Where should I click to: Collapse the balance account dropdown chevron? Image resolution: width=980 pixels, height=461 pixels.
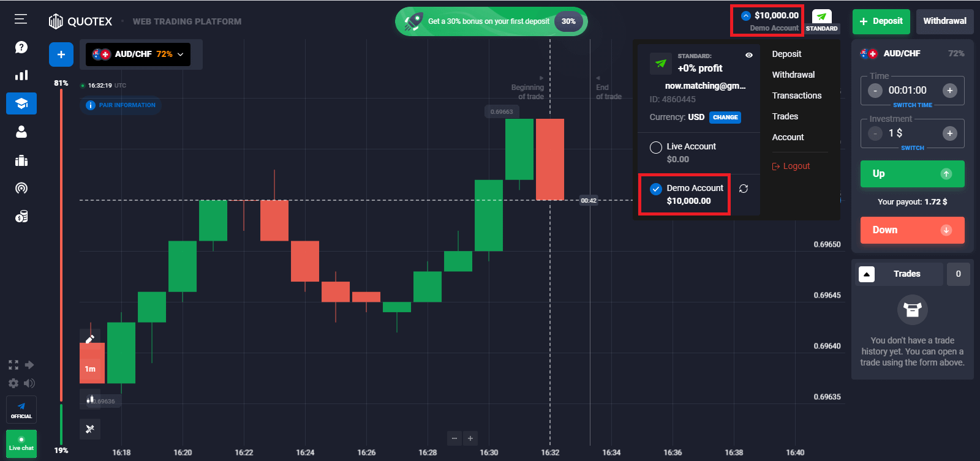point(745,16)
